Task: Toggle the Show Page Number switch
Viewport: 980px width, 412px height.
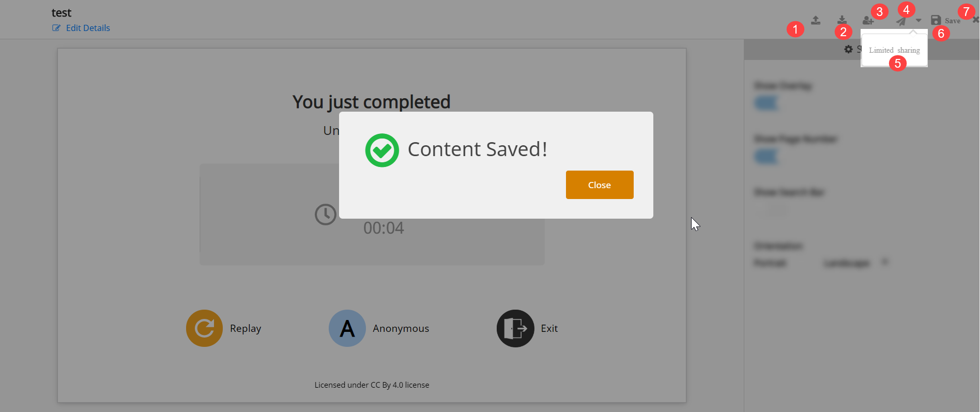Action: (x=766, y=156)
